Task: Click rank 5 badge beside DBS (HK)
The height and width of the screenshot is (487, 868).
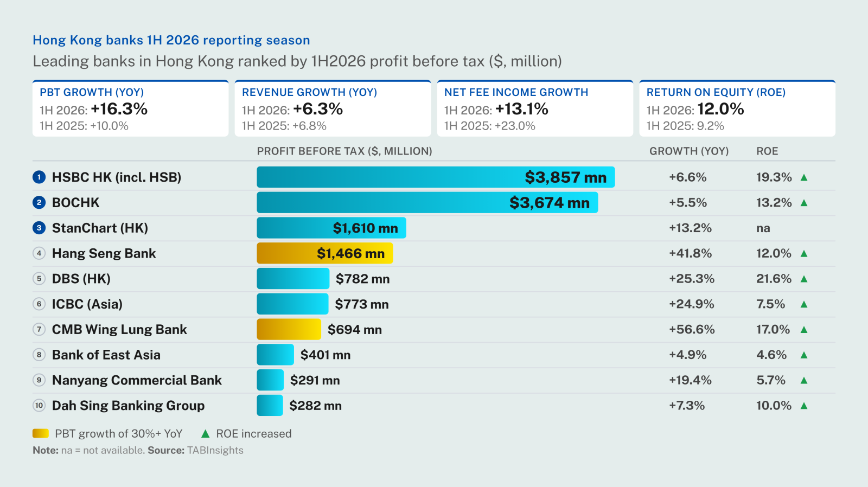Action: pos(39,279)
